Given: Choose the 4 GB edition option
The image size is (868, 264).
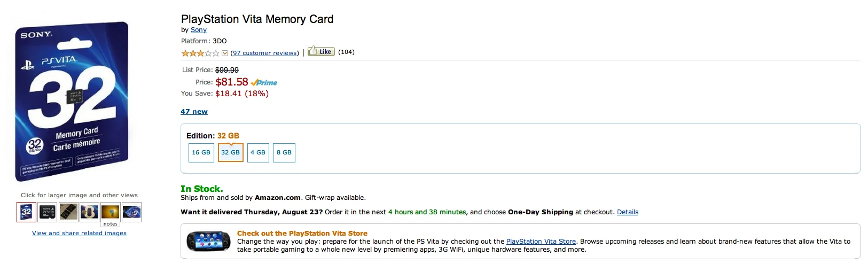Looking at the screenshot, I should (x=258, y=152).
